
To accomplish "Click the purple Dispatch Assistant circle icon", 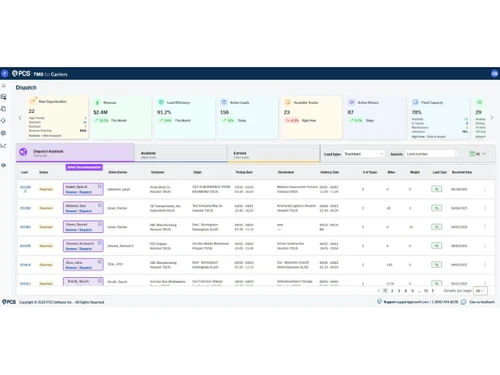I will coord(23,152).
